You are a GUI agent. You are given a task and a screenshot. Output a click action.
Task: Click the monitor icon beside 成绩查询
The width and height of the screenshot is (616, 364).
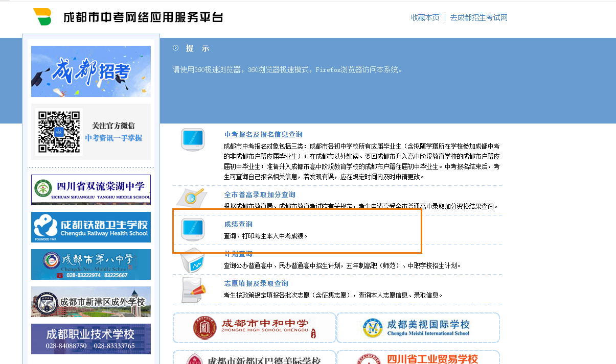(193, 229)
